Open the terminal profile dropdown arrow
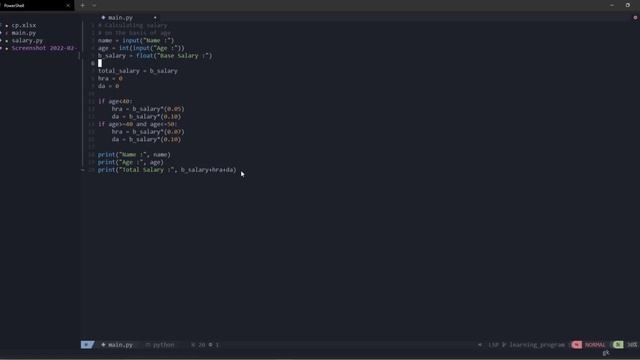This screenshot has width=640, height=360. pos(94,5)
